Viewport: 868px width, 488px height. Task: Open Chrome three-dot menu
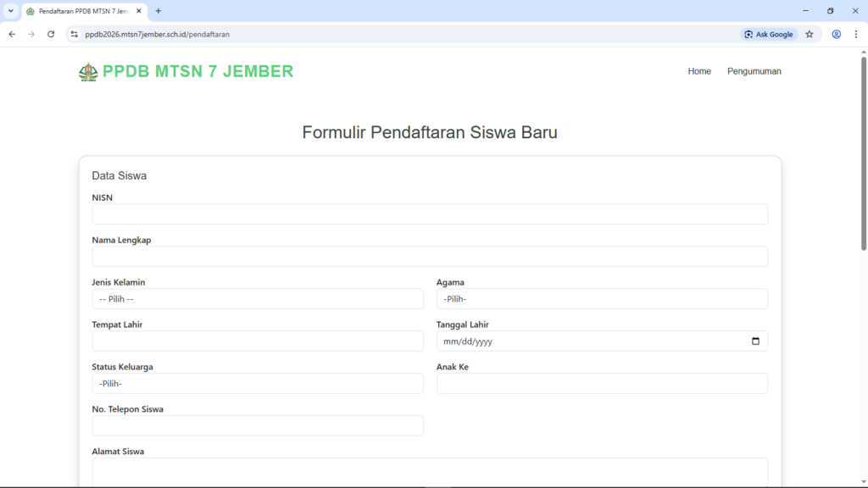pos(856,35)
